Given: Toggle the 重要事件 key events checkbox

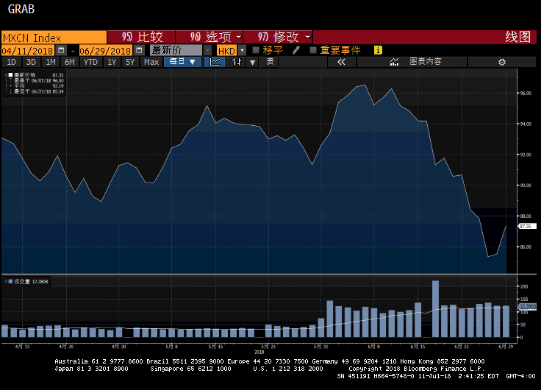Looking at the screenshot, I should coord(313,50).
